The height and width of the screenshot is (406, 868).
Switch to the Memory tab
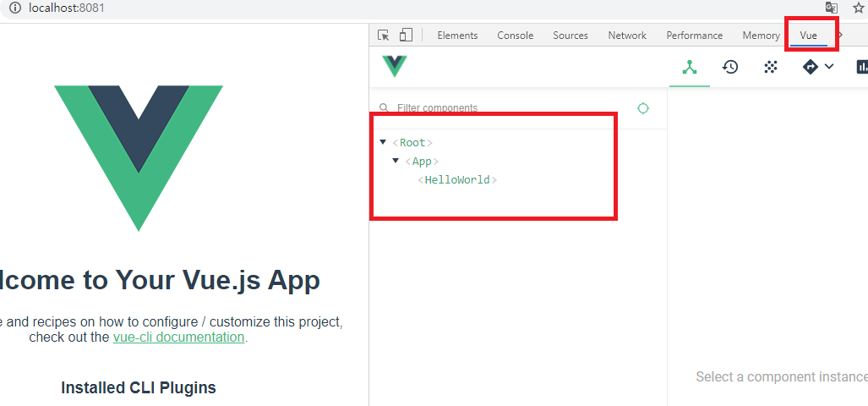pos(762,36)
